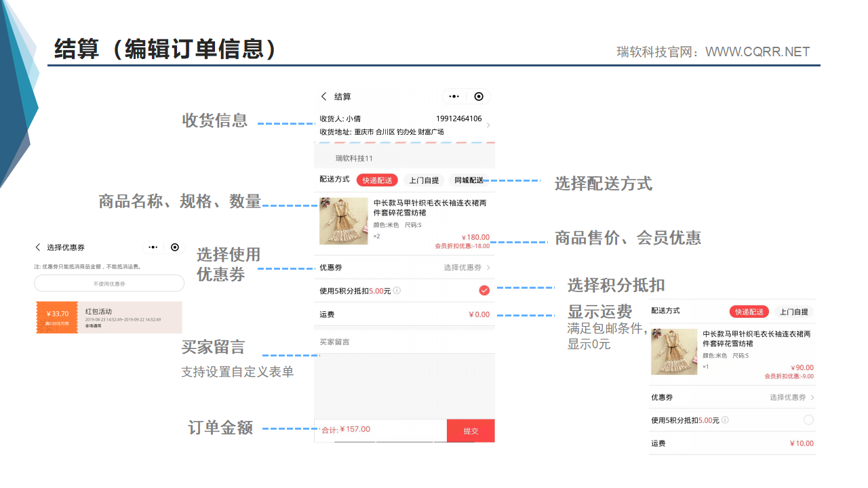868x488 pixels.
Task: Enable the empty 积分抵扣 radio circle
Action: pos(808,420)
